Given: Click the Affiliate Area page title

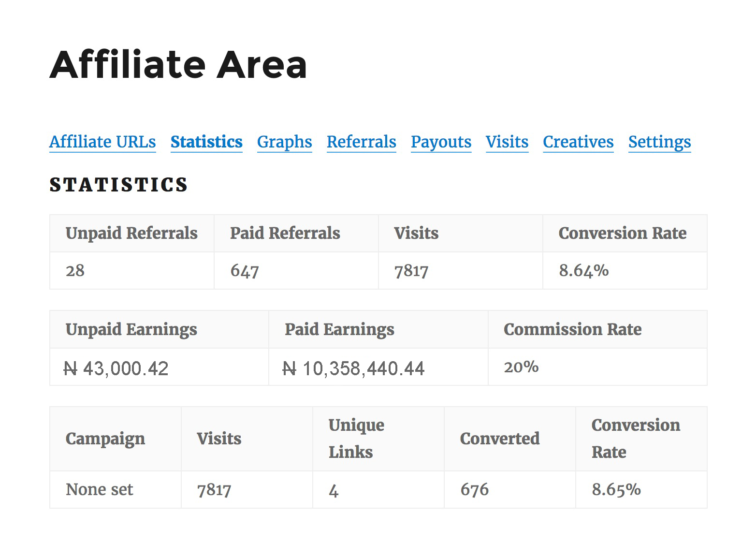Looking at the screenshot, I should [x=178, y=64].
